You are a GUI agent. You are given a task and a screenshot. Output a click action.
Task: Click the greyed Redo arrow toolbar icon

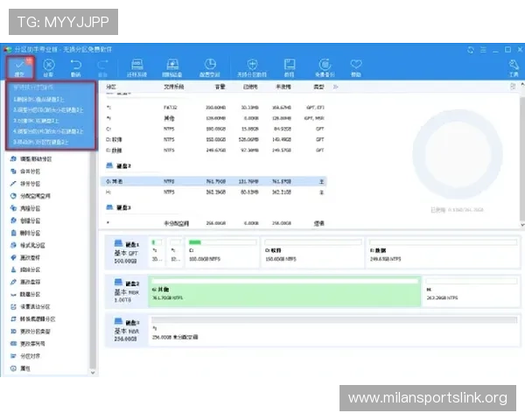tap(102, 67)
